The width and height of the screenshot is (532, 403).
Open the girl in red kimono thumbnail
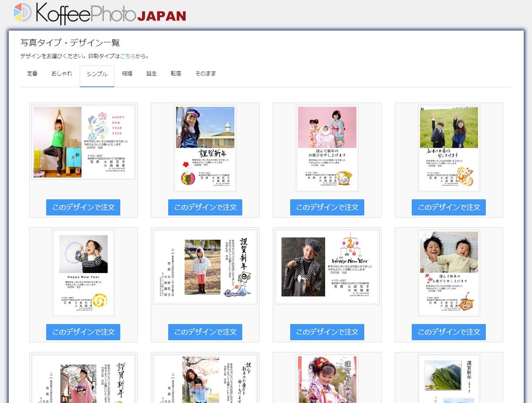coord(327,379)
